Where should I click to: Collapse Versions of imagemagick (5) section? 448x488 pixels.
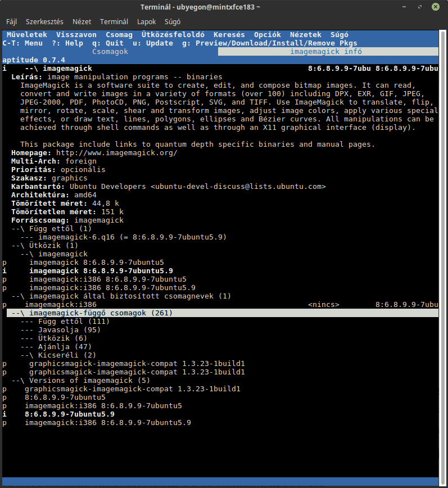pyautogui.click(x=80, y=380)
